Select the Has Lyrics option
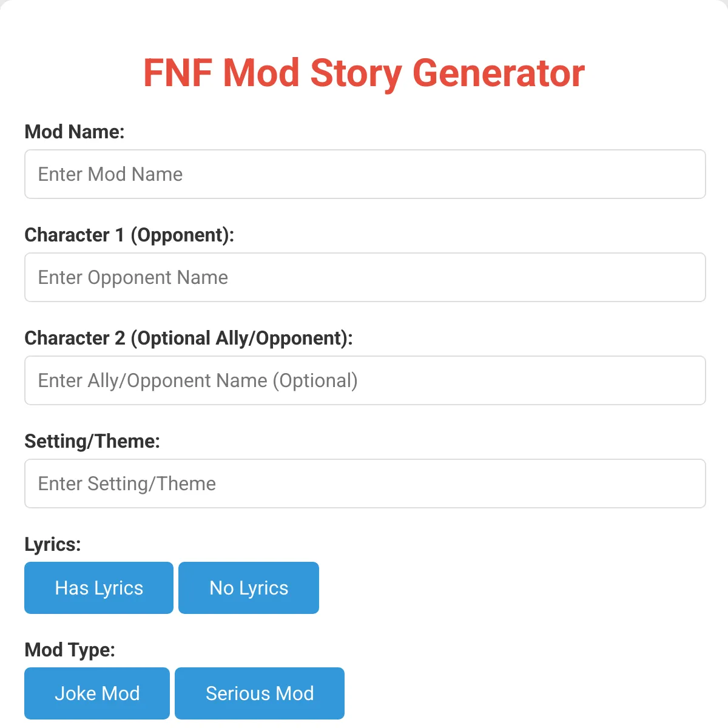The width and height of the screenshot is (728, 728). tap(98, 587)
